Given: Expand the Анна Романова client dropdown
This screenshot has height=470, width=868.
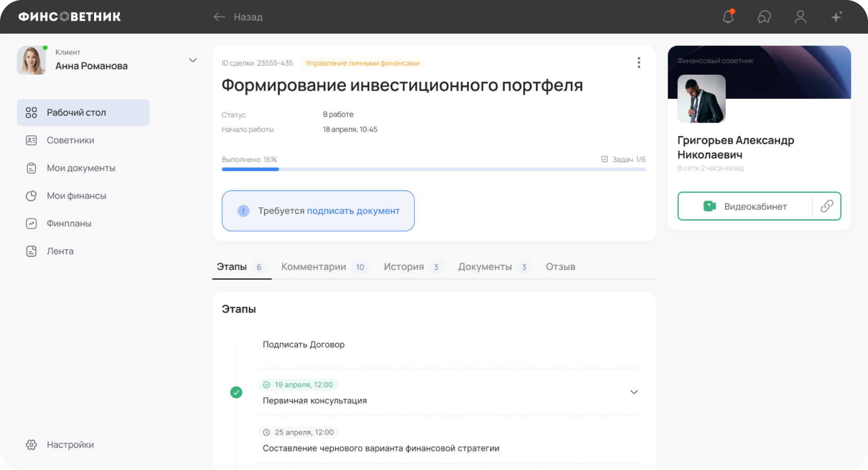Looking at the screenshot, I should 193,60.
